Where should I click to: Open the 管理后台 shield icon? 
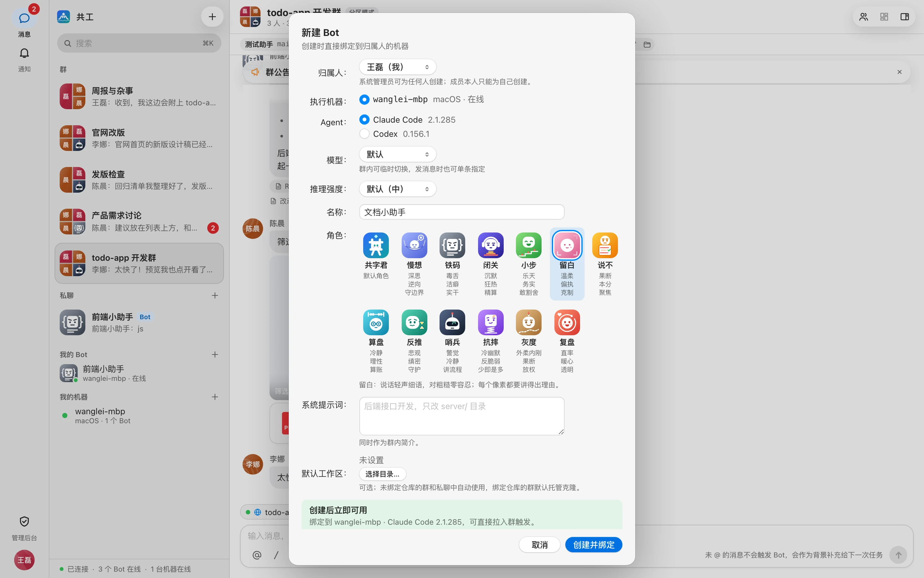coord(24,521)
